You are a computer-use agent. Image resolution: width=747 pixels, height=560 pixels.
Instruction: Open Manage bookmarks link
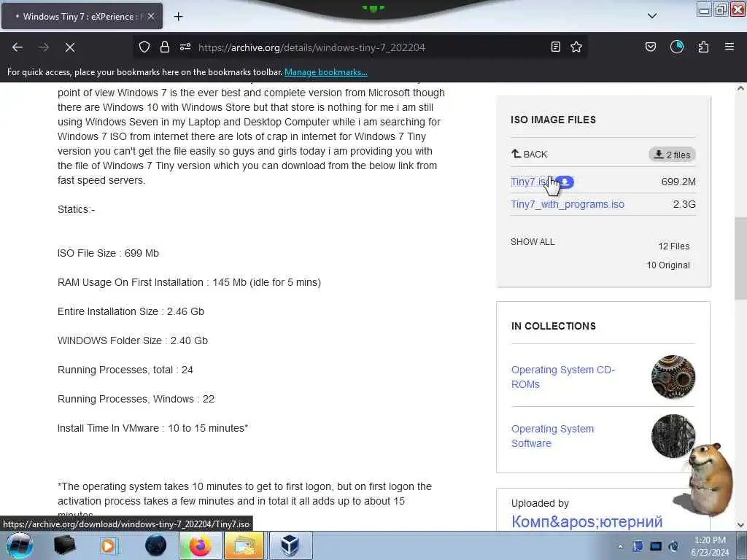coord(326,72)
